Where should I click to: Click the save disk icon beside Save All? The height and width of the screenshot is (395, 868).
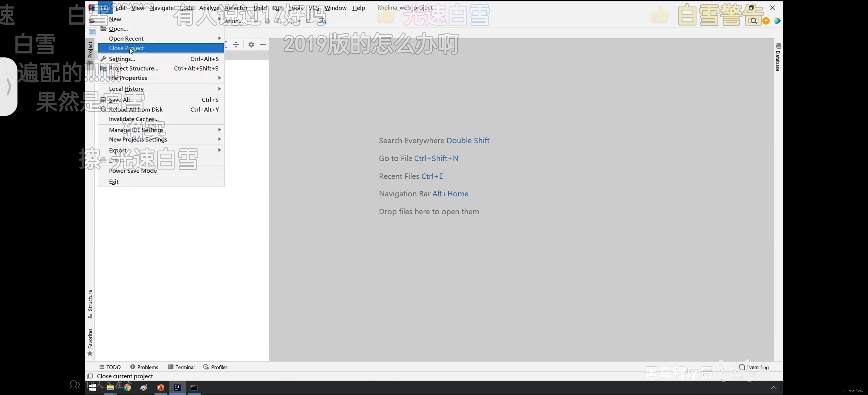point(104,100)
